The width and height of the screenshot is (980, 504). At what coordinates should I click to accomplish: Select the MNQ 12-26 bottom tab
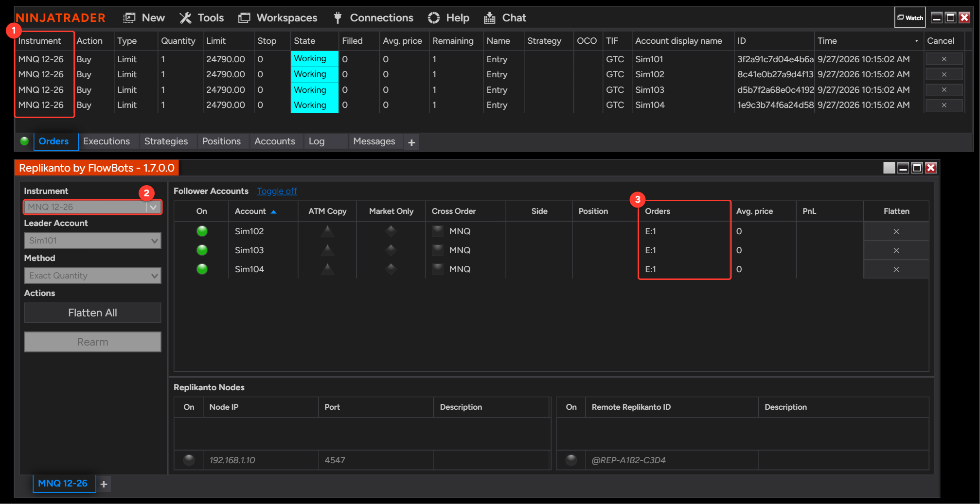(x=63, y=484)
